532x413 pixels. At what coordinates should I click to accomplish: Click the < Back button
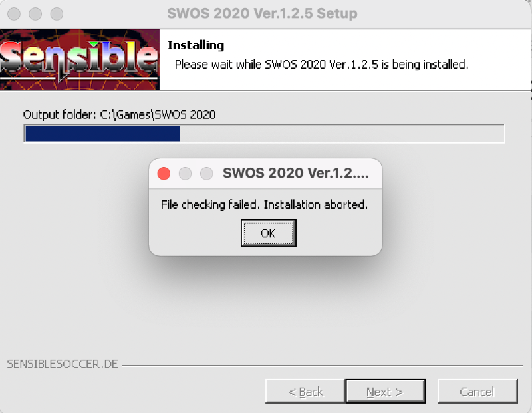(x=305, y=392)
